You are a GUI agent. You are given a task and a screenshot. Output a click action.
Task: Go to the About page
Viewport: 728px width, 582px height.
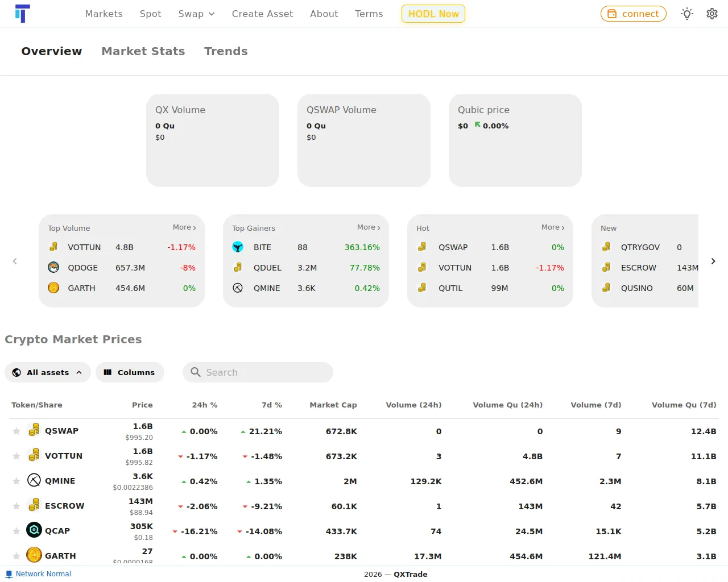coord(324,14)
